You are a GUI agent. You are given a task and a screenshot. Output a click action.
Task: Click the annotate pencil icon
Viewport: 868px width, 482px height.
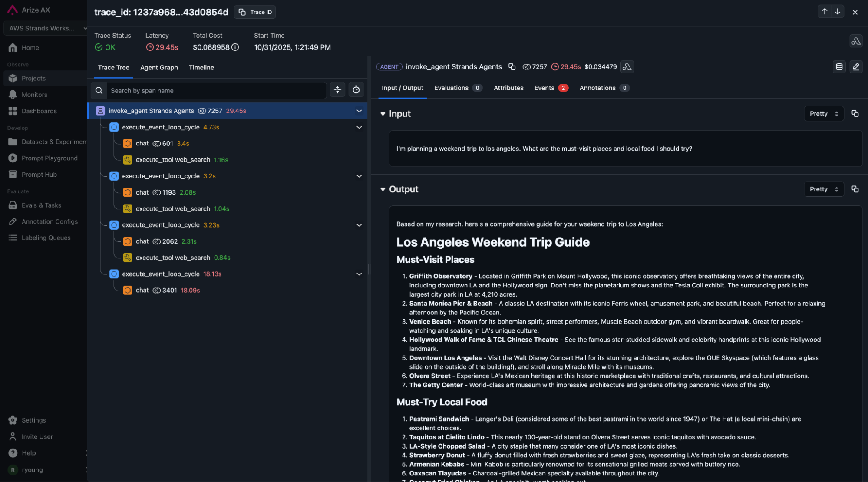pyautogui.click(x=856, y=67)
